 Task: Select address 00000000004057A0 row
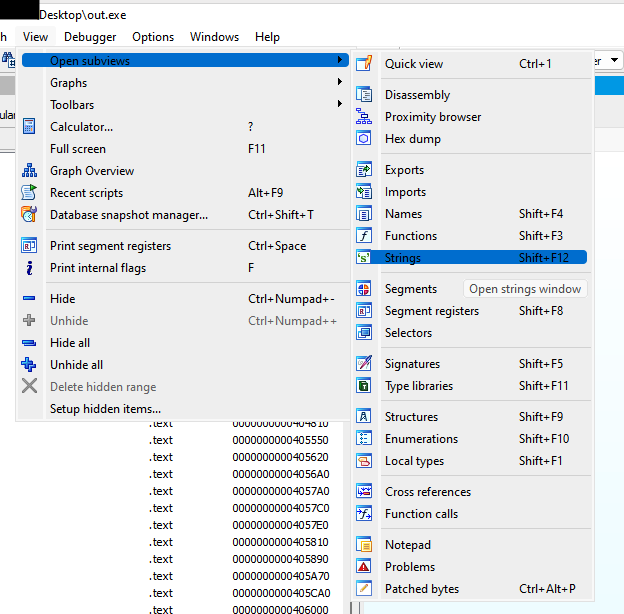[x=280, y=491]
